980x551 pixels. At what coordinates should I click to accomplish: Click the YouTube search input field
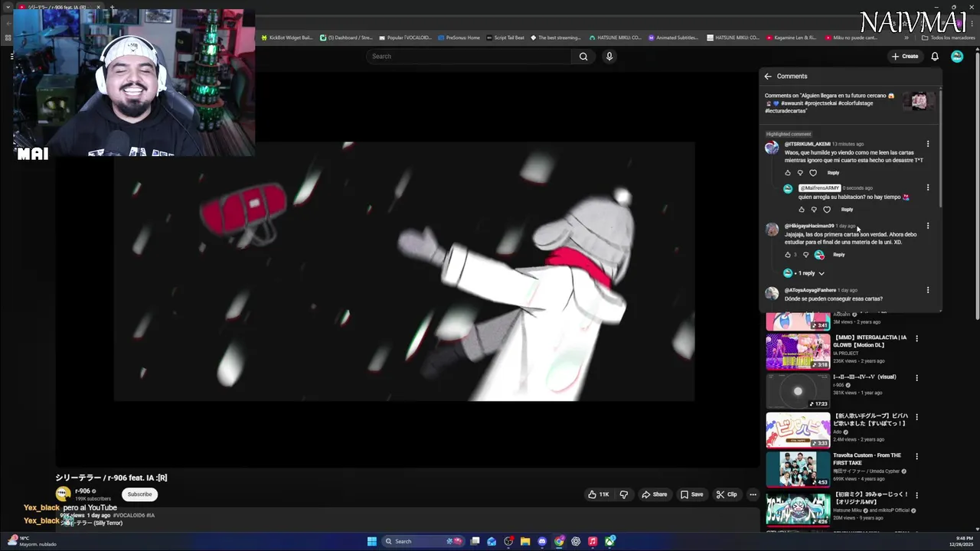pos(469,56)
